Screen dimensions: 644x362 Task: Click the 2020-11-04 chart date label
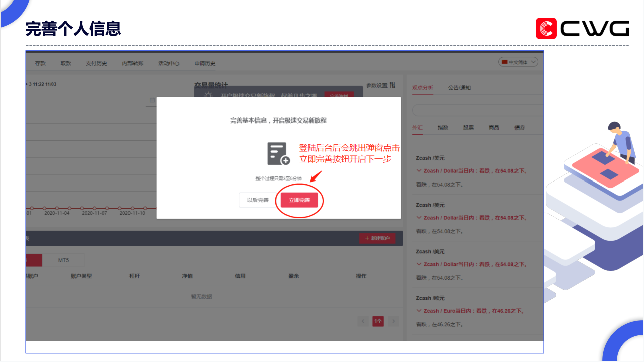(x=57, y=213)
